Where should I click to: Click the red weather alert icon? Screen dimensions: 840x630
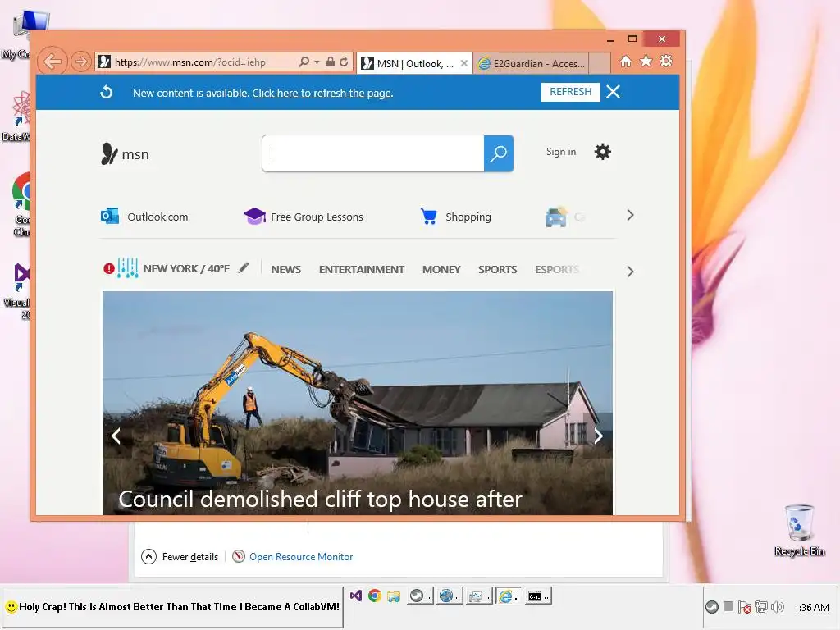109,268
